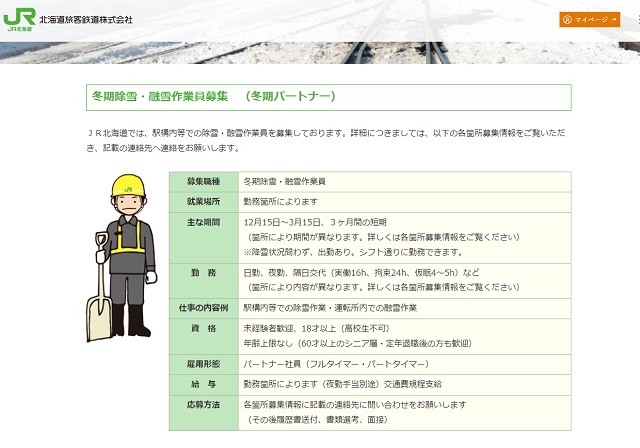Click the 勤務 row label
640x448 pixels.
pos(202,272)
